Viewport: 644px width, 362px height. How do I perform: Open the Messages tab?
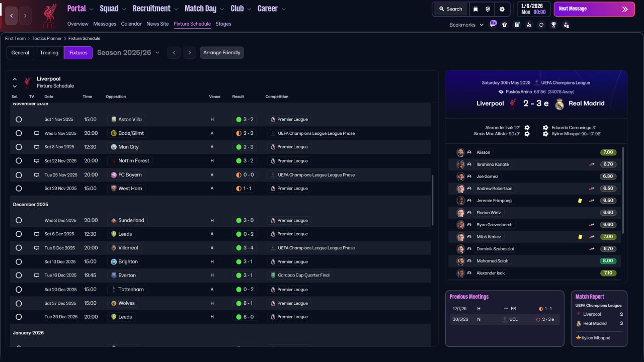pyautogui.click(x=105, y=24)
